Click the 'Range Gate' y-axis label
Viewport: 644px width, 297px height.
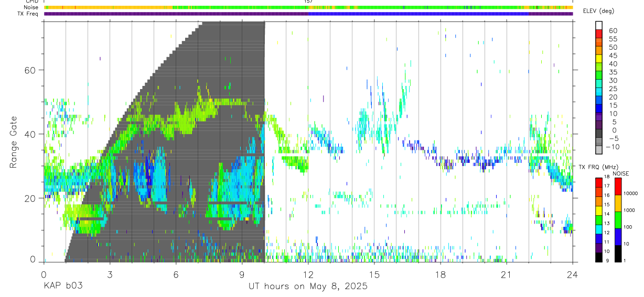click(15, 142)
